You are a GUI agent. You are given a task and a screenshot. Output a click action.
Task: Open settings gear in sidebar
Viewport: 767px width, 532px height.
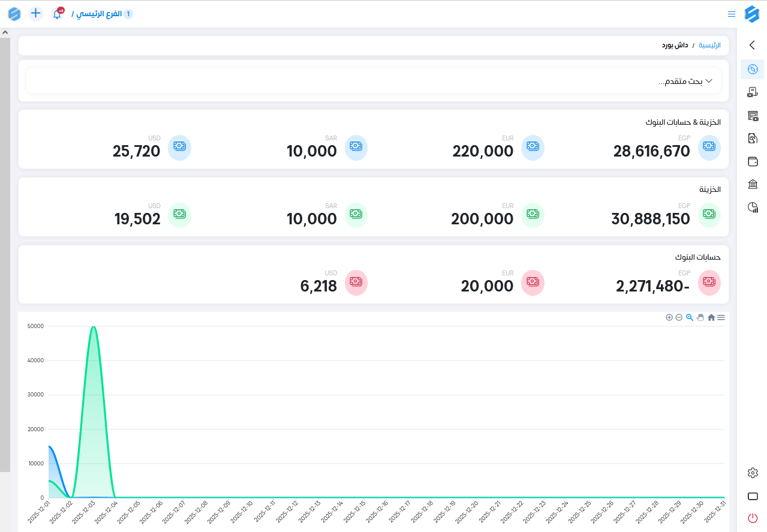(753, 473)
